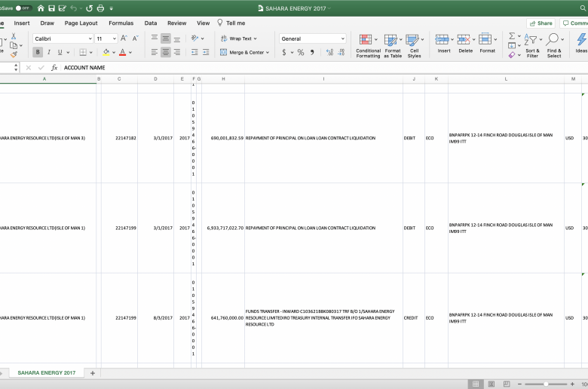
Task: Click Merge & Center button
Action: [x=244, y=53]
